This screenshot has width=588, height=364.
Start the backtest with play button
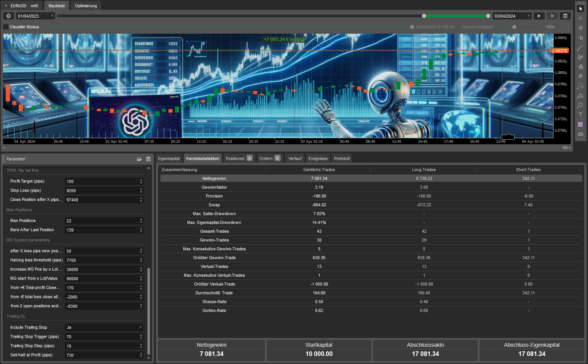tap(539, 16)
